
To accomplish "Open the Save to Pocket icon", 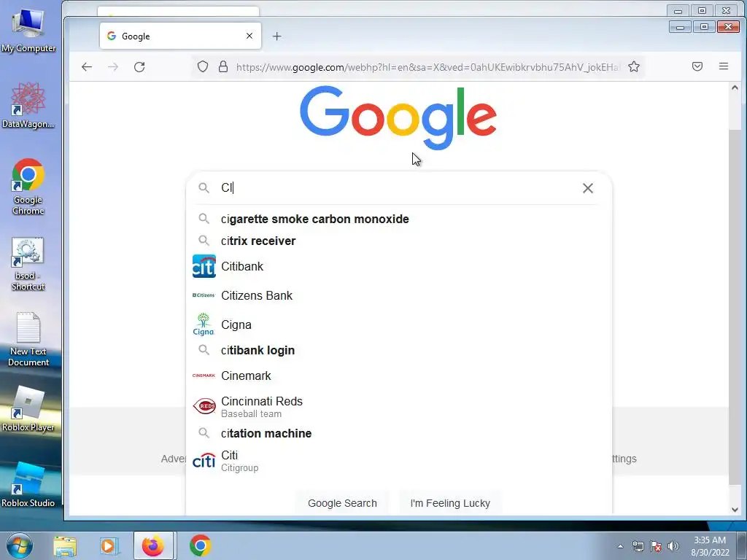I will pos(697,66).
